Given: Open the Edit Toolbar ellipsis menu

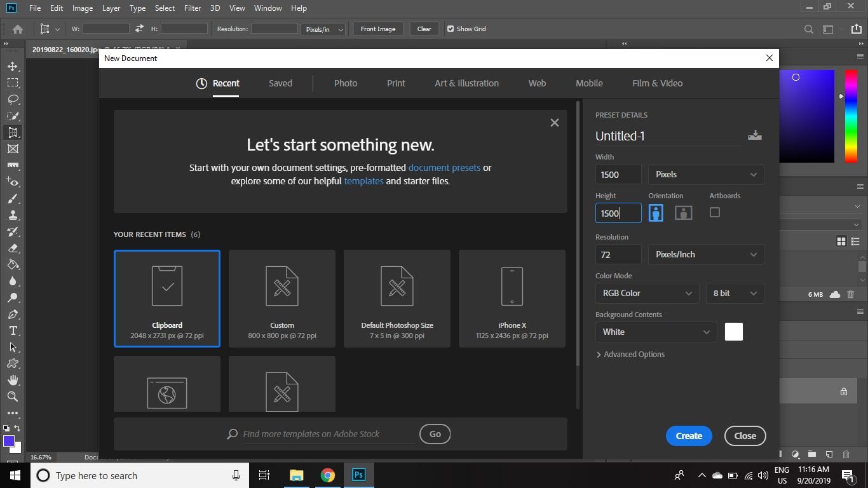Looking at the screenshot, I should 13,413.
